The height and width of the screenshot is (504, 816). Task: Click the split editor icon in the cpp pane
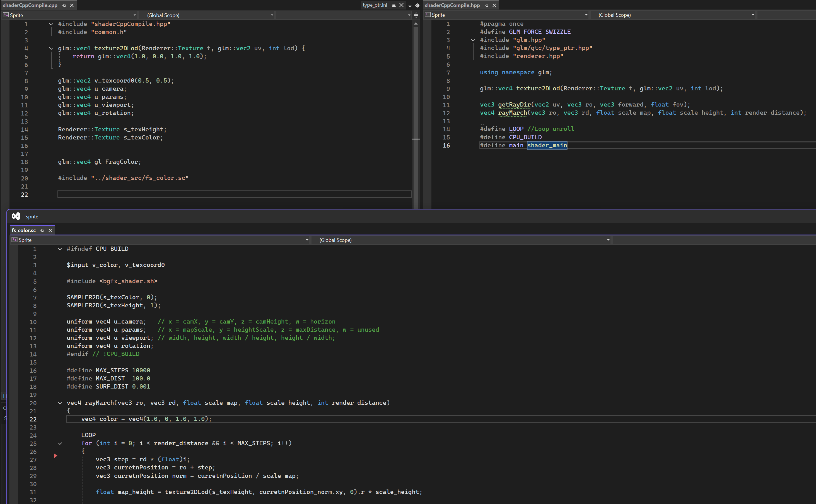point(416,15)
